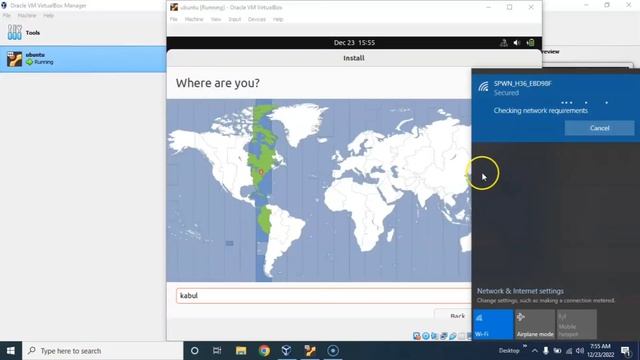Open the taskbar clock 7:55 AM
This screenshot has height=360, width=640.
[x=600, y=351]
